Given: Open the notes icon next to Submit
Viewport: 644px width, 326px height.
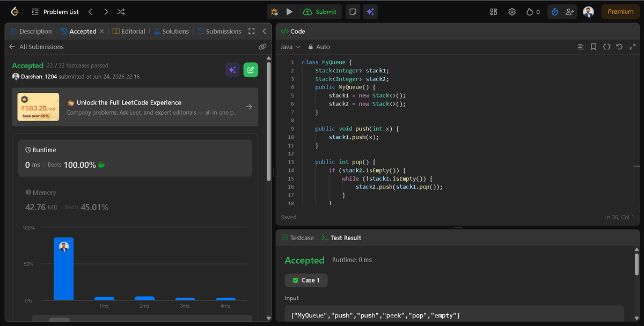Looking at the screenshot, I should (x=353, y=12).
